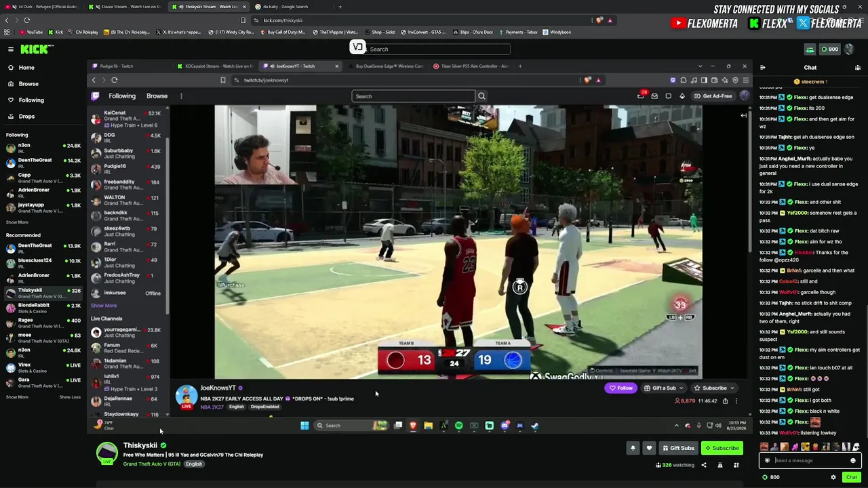This screenshot has height=488, width=868.
Task: Click the Send a message field
Action: coord(810,461)
